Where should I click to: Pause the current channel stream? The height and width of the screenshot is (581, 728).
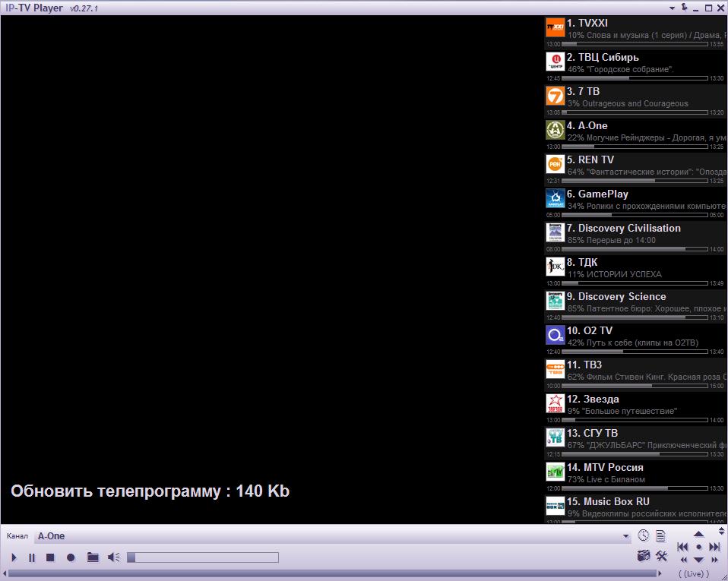pyautogui.click(x=32, y=557)
